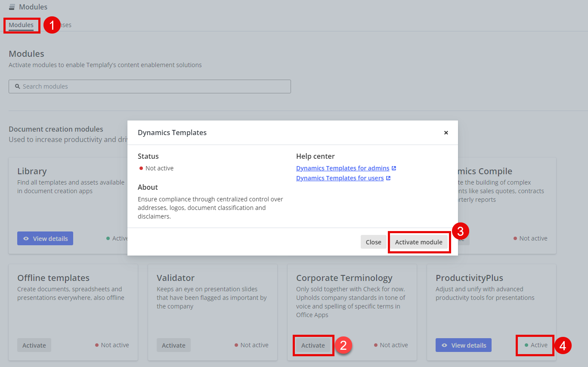This screenshot has height=367, width=588.
Task: Click external link icon beside users link
Action: (388, 178)
